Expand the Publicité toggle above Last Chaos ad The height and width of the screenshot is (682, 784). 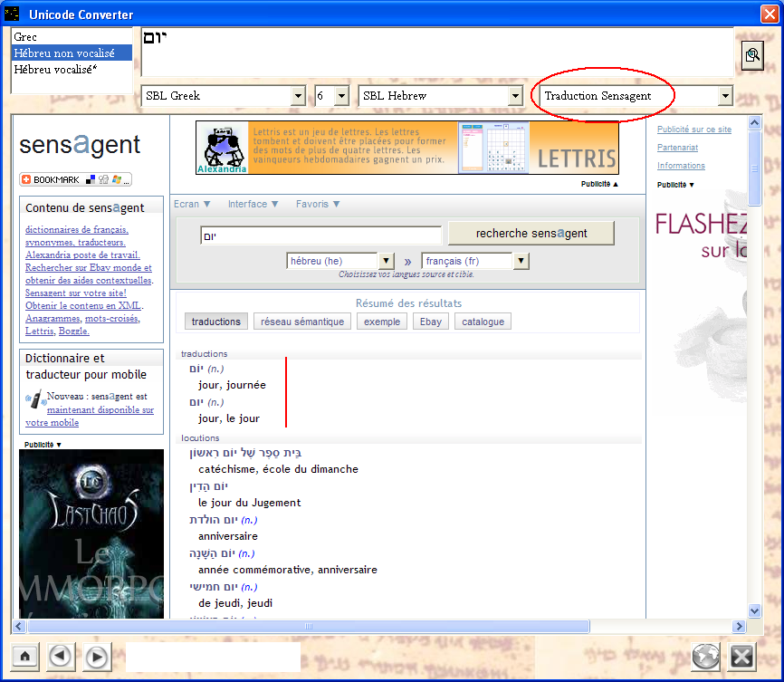(x=43, y=445)
